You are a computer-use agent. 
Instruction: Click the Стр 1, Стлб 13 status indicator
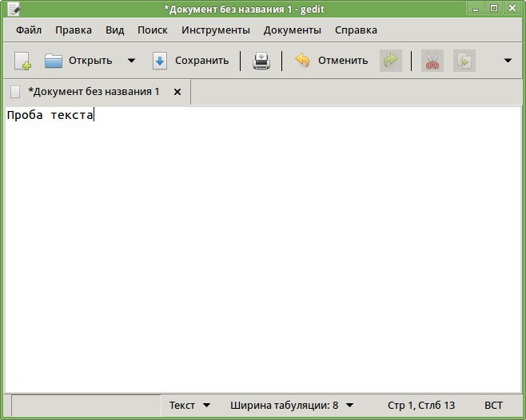tap(421, 406)
